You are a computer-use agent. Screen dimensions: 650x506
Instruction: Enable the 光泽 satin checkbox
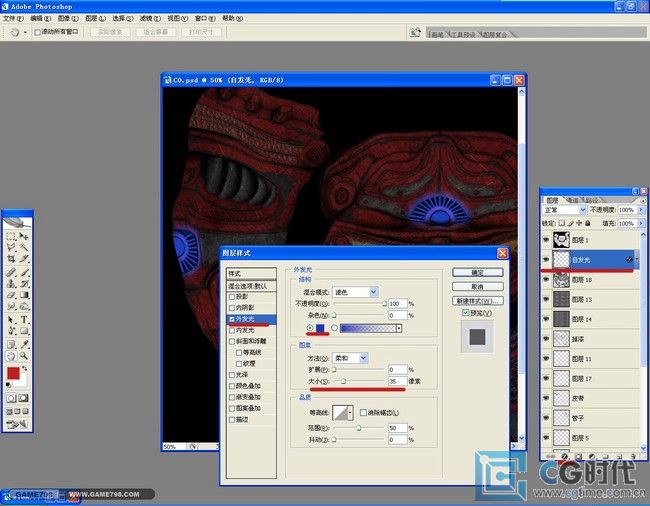[232, 375]
